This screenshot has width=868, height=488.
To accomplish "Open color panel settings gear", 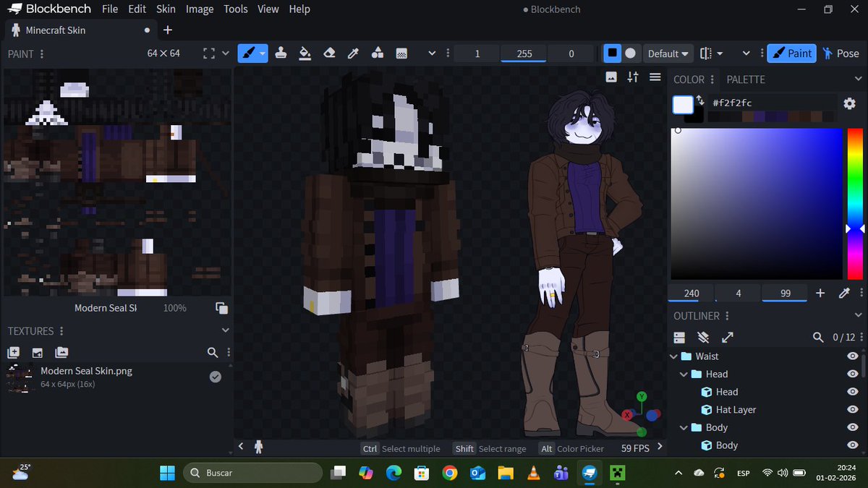I will [849, 103].
